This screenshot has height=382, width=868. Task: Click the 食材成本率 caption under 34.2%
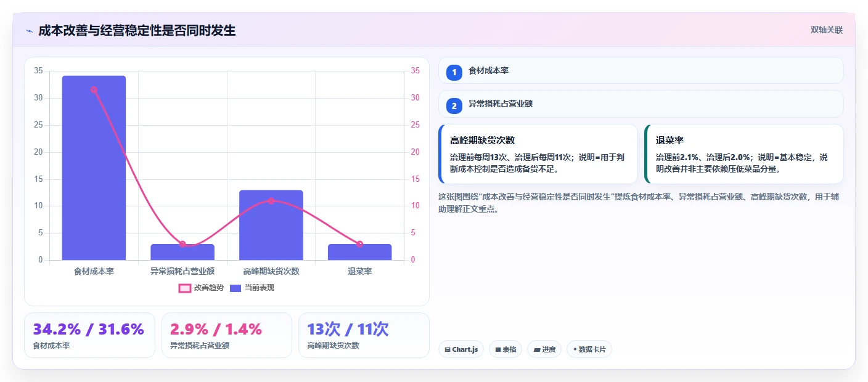51,346
